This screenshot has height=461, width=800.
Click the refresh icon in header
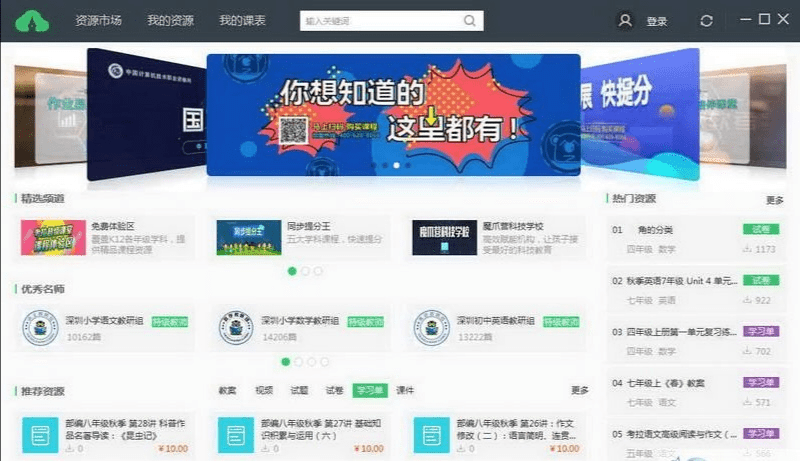tap(706, 21)
